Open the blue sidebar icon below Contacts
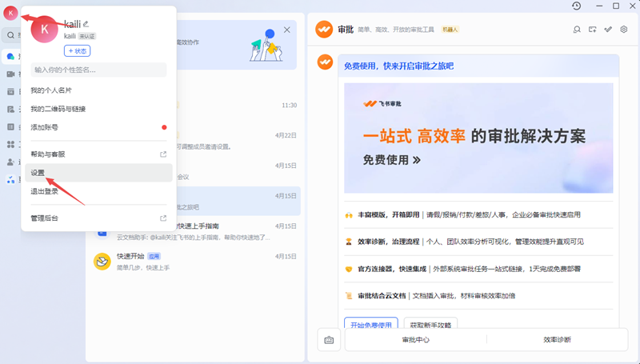The width and height of the screenshot is (640, 364). click(10, 179)
